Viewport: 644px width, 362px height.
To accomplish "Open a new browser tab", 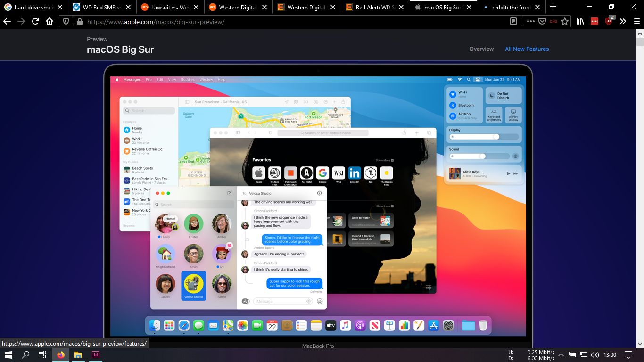I will coord(553,7).
